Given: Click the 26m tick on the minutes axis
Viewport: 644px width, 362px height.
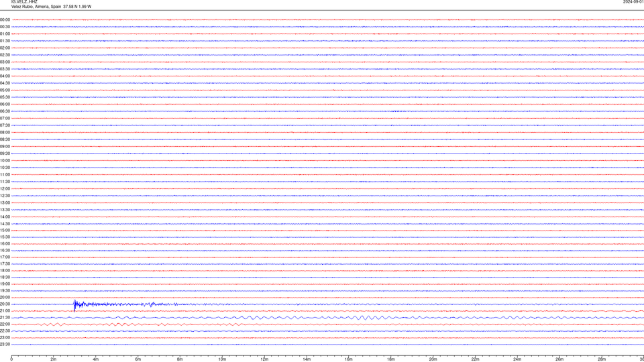Looking at the screenshot, I should pyautogui.click(x=559, y=359).
